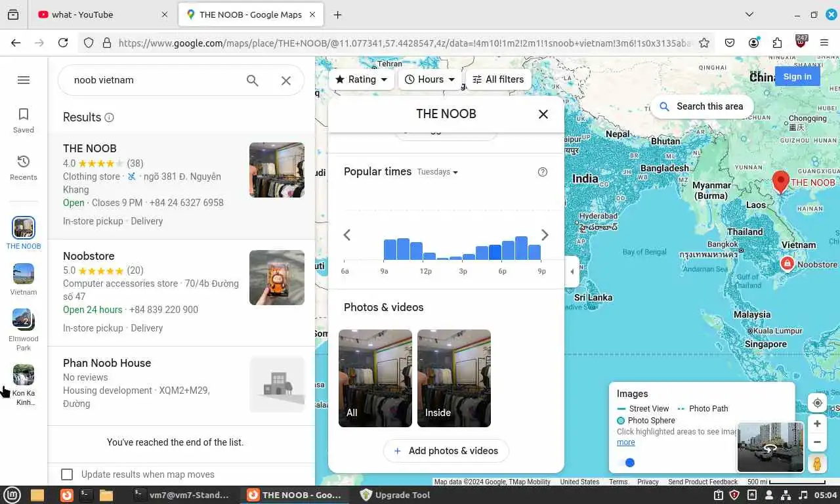Open the Firefox recent browsing icon
This screenshot has height=504, width=840.
tap(13, 14)
